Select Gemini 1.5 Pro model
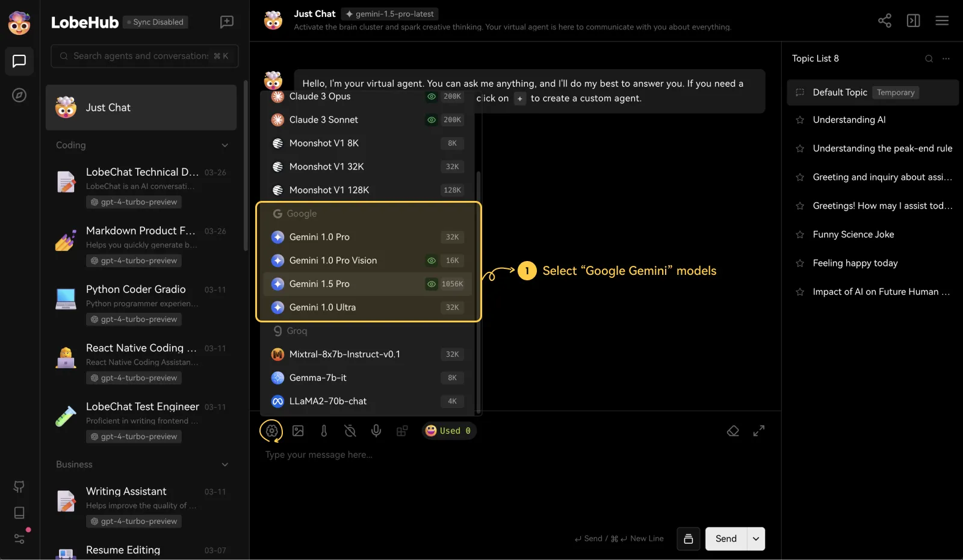The image size is (963, 560). tap(367, 284)
